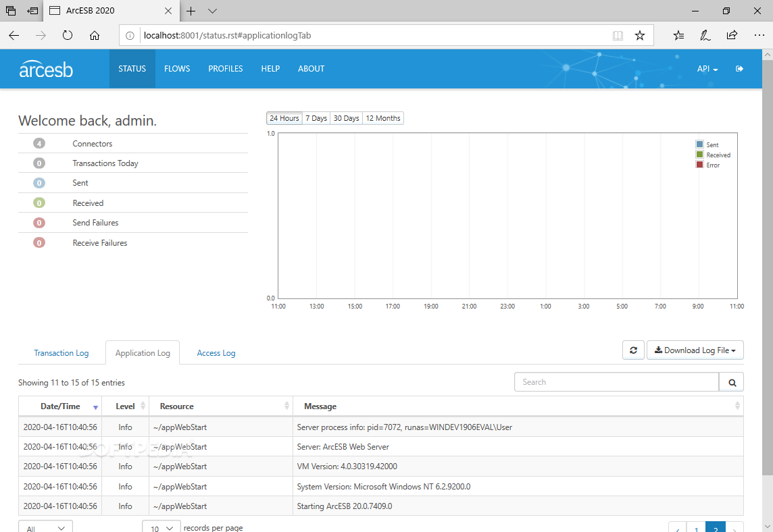Open the FLOWS menu

177,69
